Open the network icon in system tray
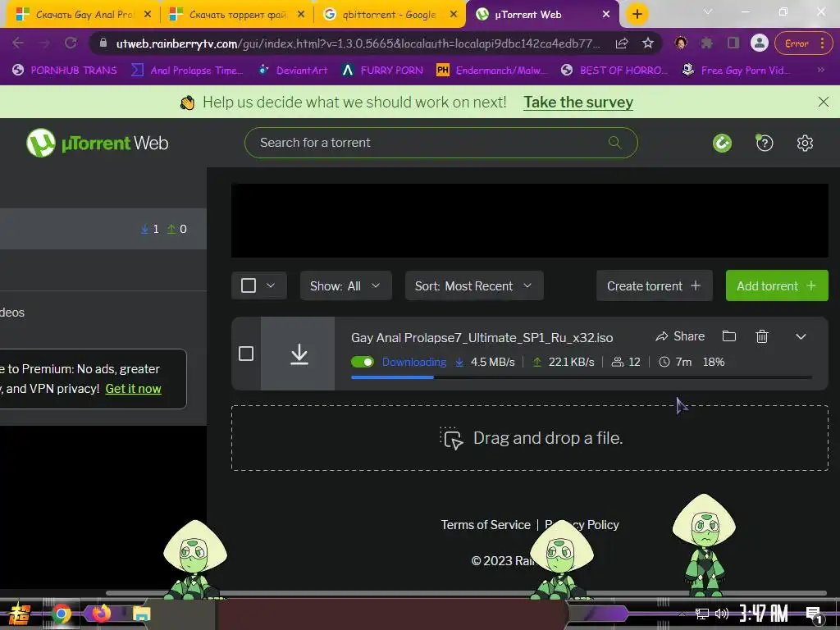 point(702,614)
